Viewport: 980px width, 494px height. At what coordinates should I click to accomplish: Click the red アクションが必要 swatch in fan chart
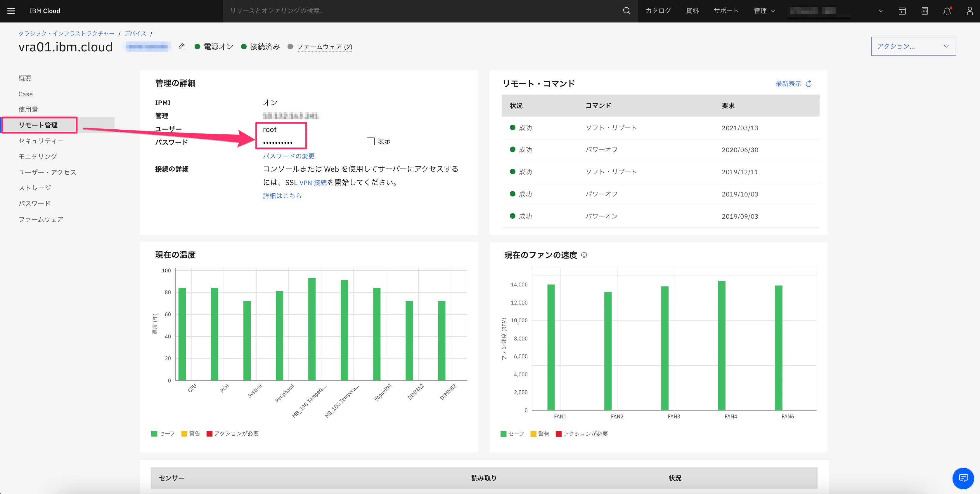click(558, 434)
